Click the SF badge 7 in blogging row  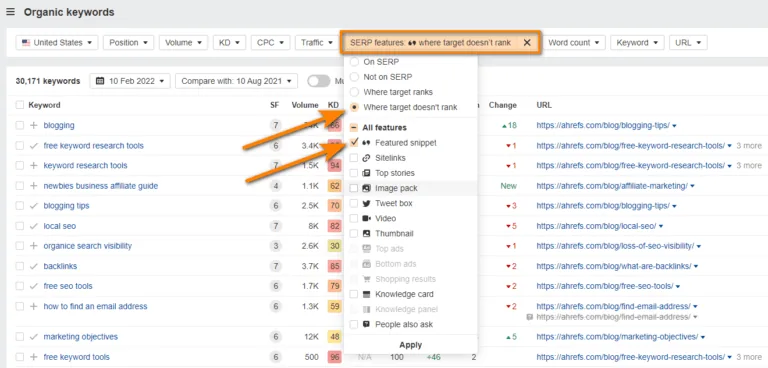(x=276, y=125)
